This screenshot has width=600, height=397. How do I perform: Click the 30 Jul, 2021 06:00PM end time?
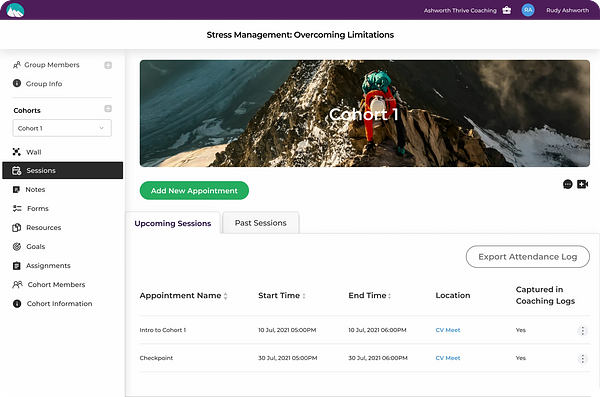pyautogui.click(x=378, y=358)
